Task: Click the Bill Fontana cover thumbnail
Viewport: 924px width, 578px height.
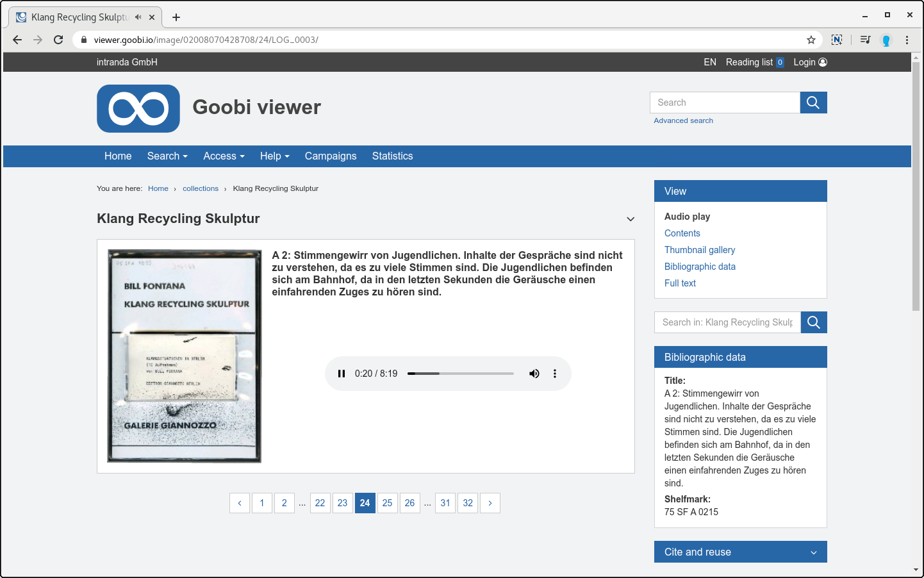Action: click(185, 356)
